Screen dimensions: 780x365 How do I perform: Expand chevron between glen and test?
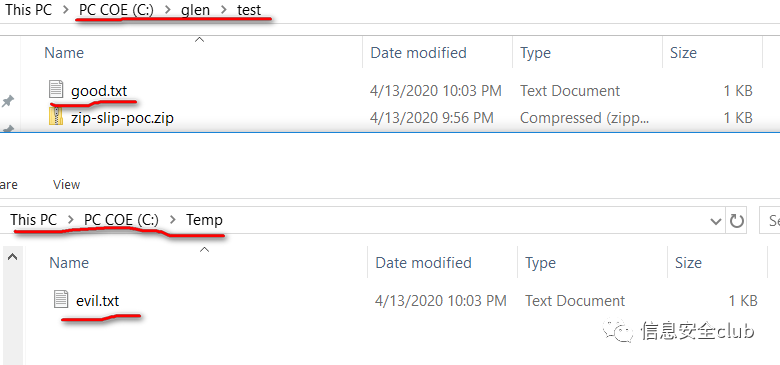pos(223,10)
